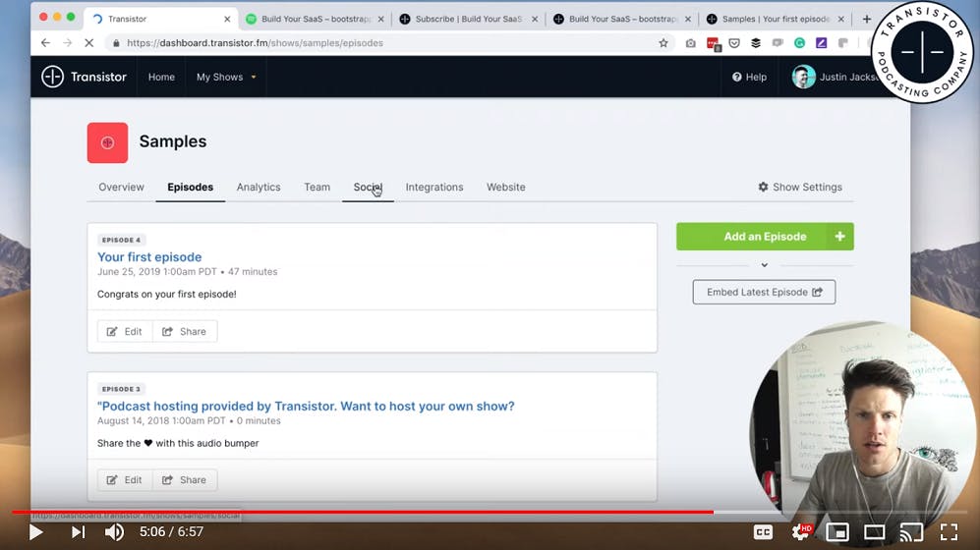Open the 'Your first episode' title link
Screen dimensions: 980x550
tap(149, 256)
